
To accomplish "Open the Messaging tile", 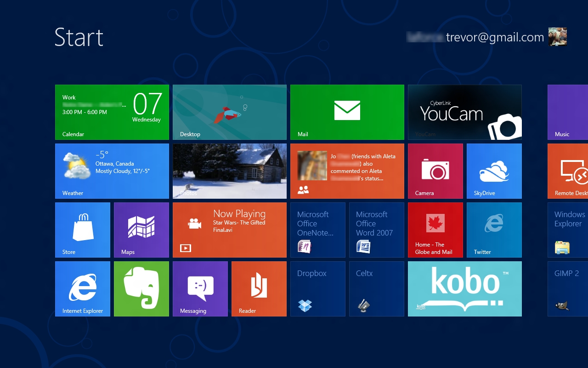I will (x=200, y=289).
